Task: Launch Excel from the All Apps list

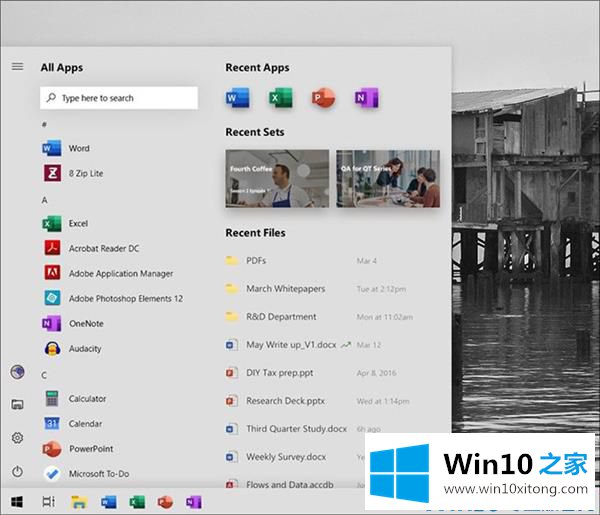Action: 65,223
